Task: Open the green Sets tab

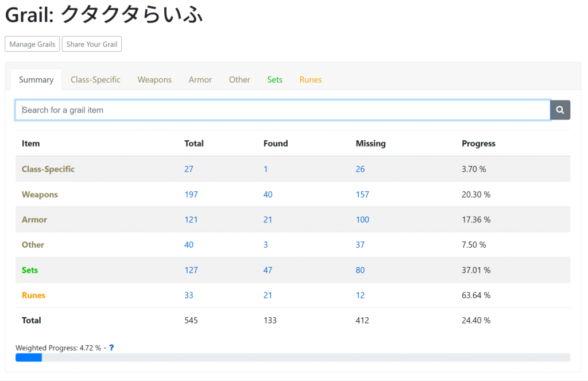Action: point(274,80)
